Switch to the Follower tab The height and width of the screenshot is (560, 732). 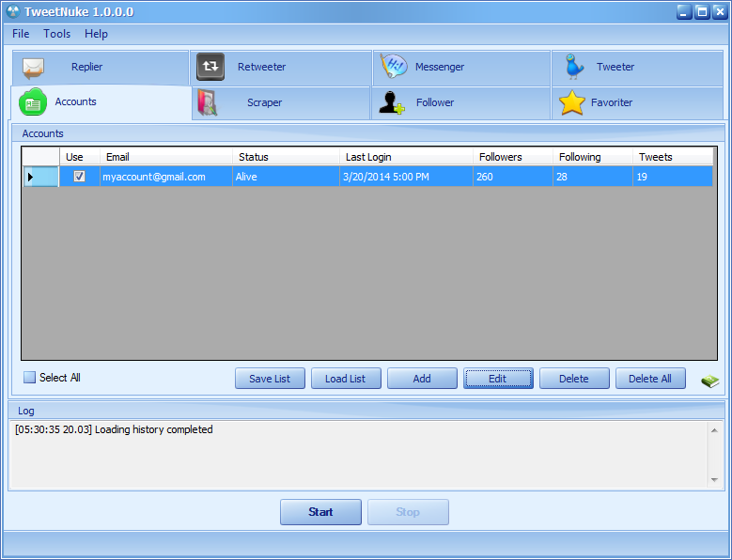click(460, 103)
